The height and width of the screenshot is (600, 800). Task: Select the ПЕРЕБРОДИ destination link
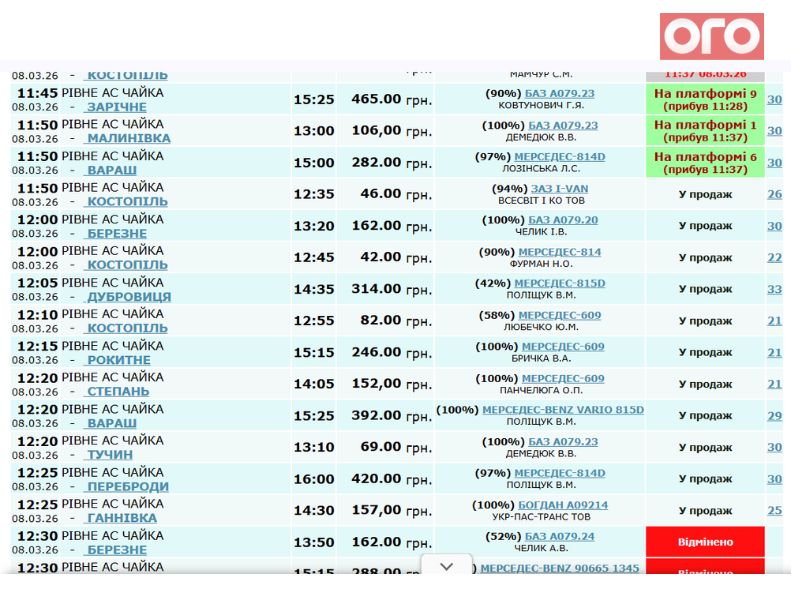point(127,487)
